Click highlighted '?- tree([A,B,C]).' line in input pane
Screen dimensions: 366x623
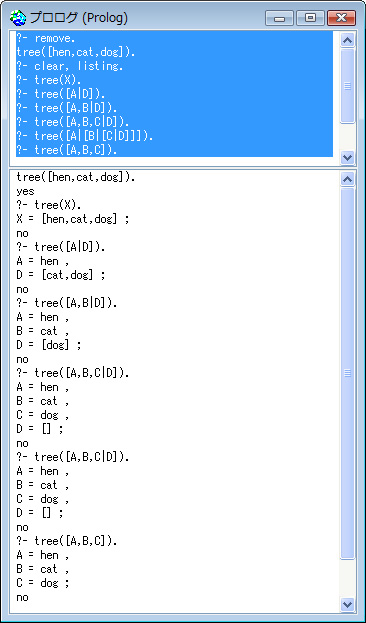coord(67,150)
